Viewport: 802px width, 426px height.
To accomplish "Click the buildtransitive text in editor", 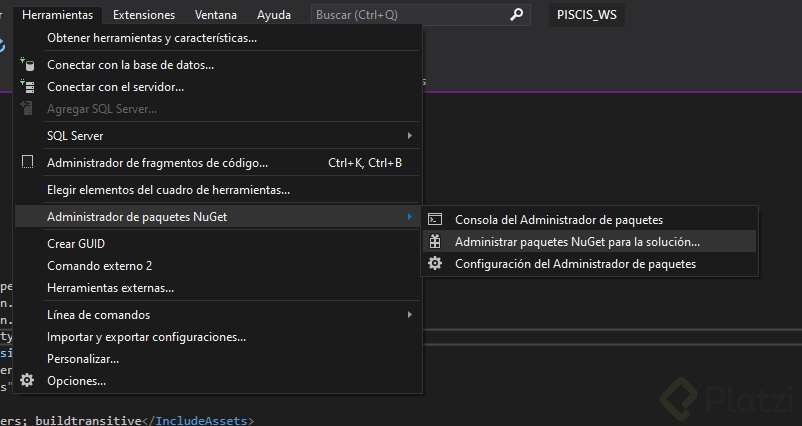I will [x=88, y=420].
